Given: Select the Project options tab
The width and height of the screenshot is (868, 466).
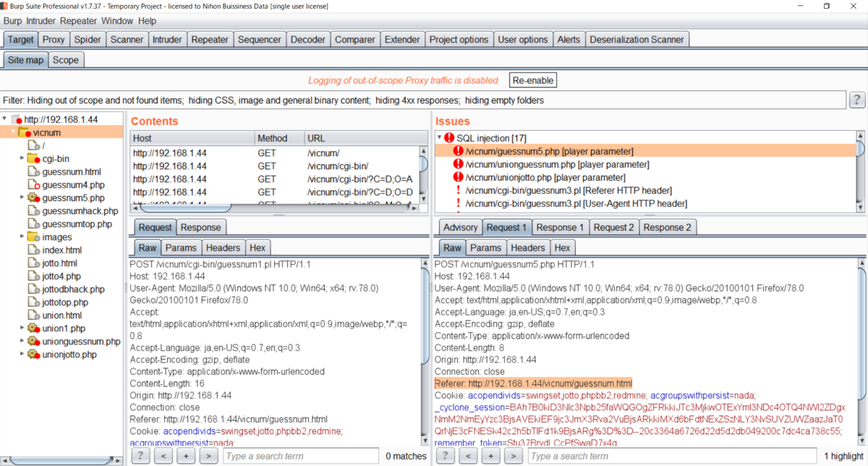Looking at the screenshot, I should click(459, 40).
